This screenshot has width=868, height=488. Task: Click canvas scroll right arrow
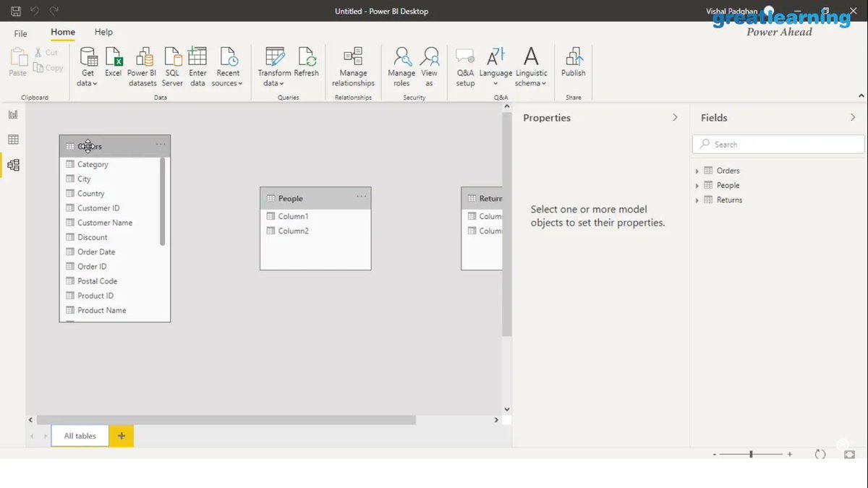pos(496,419)
